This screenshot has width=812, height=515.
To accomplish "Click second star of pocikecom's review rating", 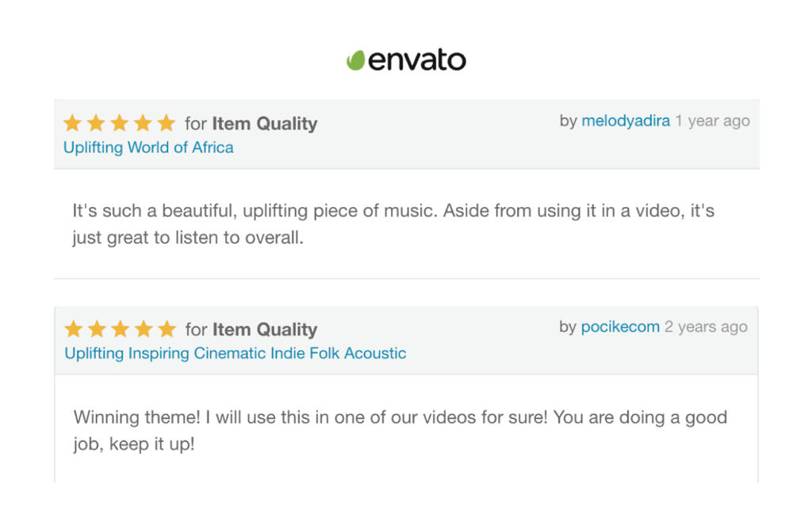I will pyautogui.click(x=97, y=329).
